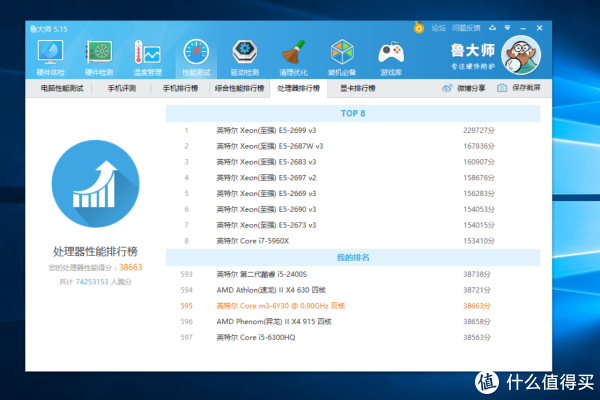
Task: Click score 153410分
Action: 479,241
